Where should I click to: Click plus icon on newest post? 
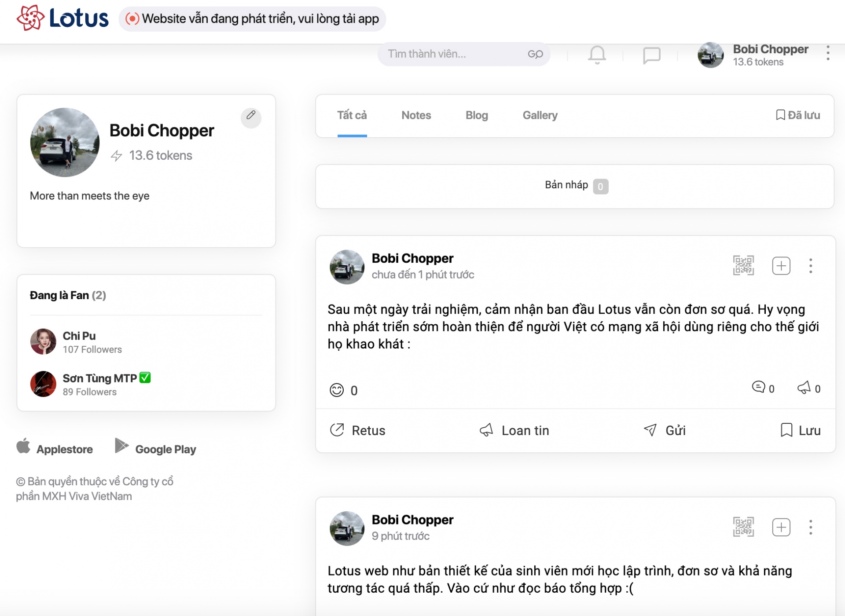tap(781, 266)
